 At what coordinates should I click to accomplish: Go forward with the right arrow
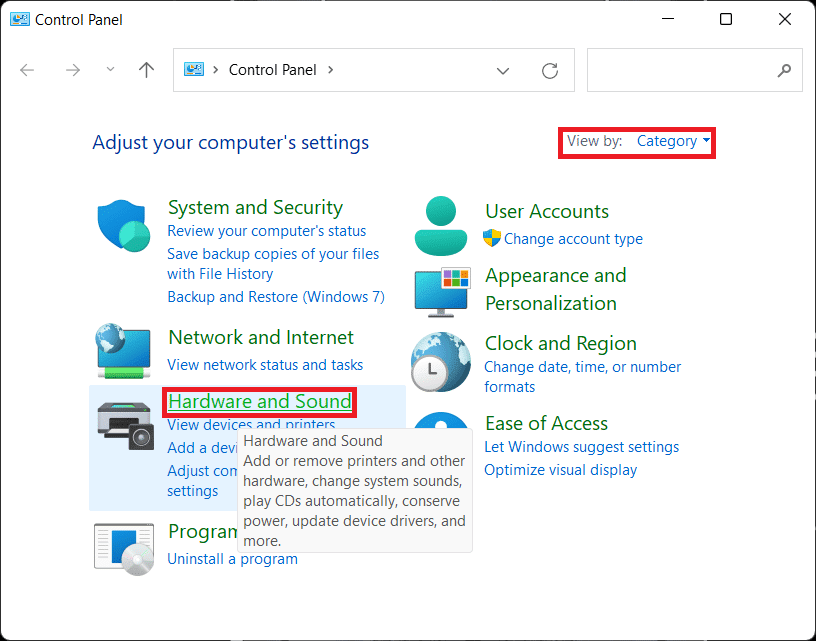(73, 70)
